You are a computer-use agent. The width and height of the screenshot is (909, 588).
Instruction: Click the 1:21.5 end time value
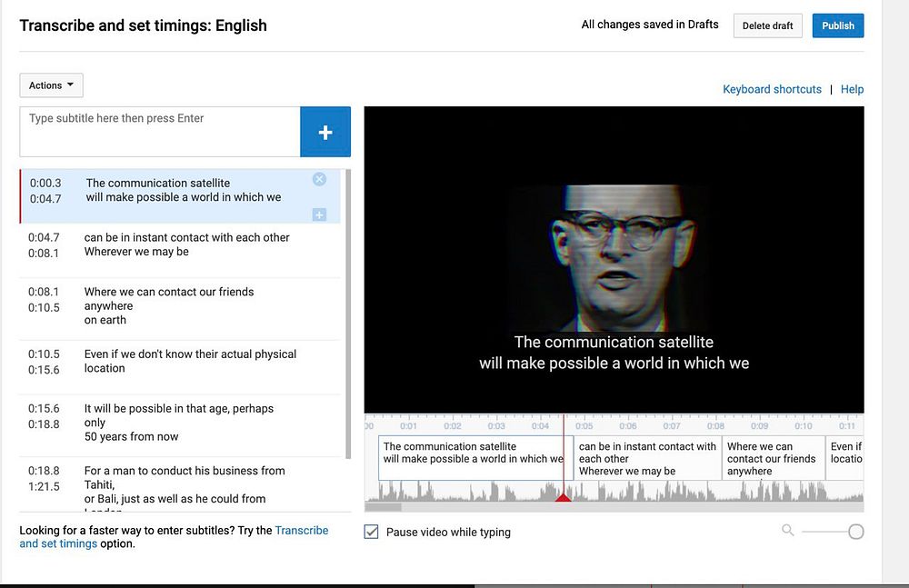(44, 486)
